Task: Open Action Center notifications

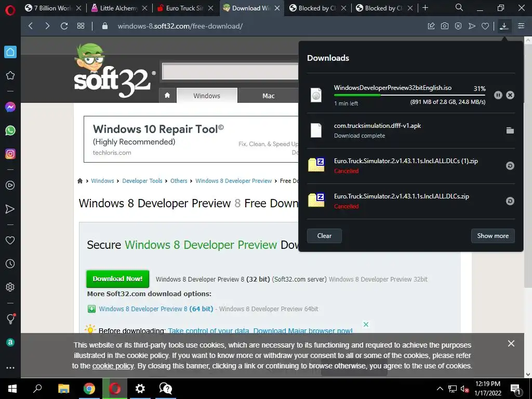Action: (516, 389)
